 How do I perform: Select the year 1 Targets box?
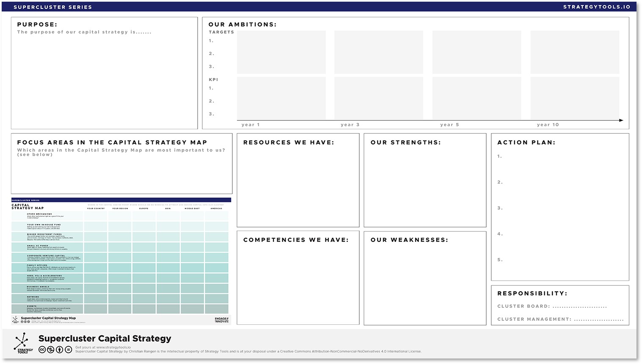pos(281,52)
